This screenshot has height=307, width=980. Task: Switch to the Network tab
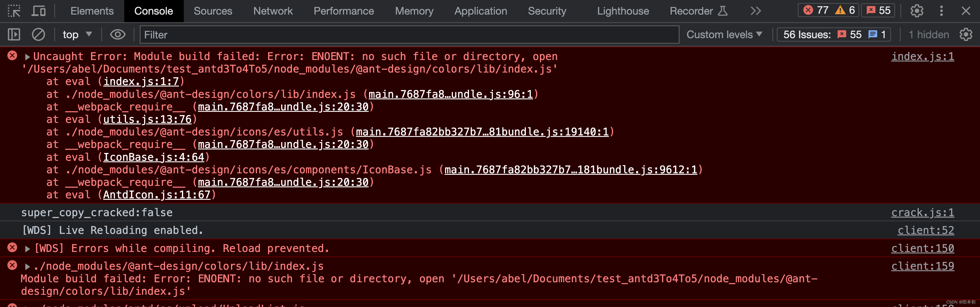[273, 11]
